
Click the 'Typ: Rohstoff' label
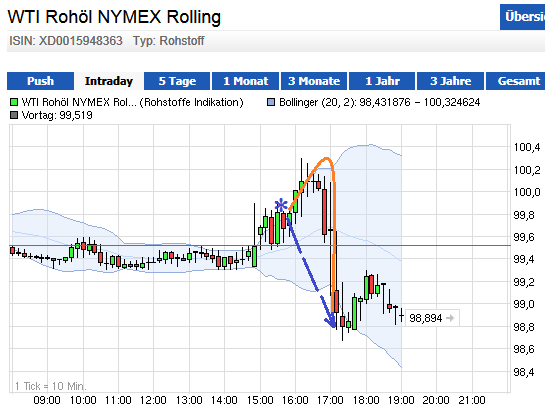pyautogui.click(x=169, y=41)
